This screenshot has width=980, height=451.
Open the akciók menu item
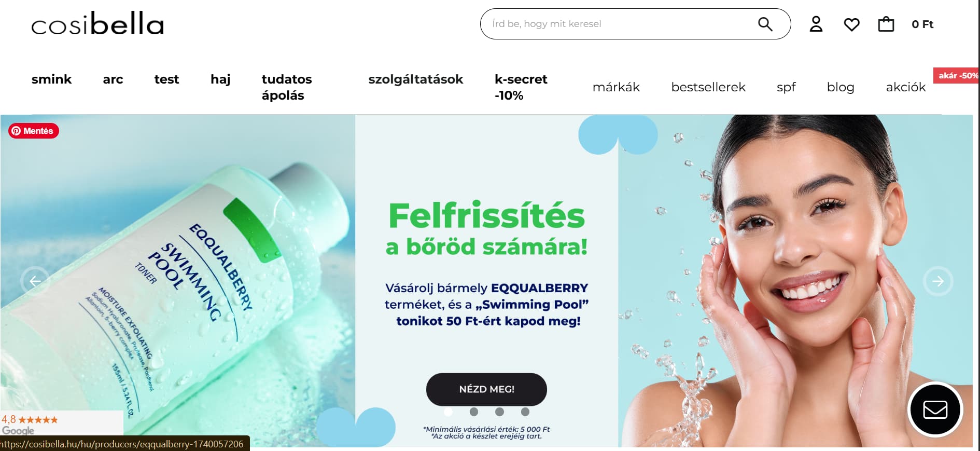coord(906,87)
